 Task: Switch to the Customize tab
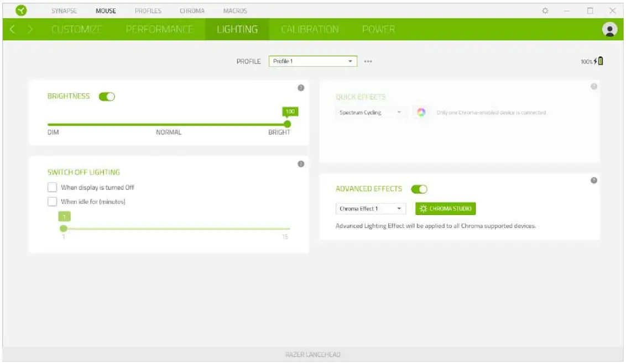(x=77, y=29)
